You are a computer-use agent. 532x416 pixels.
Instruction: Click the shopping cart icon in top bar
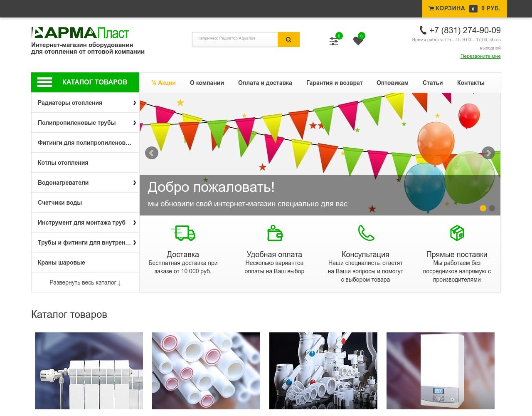[x=431, y=8]
